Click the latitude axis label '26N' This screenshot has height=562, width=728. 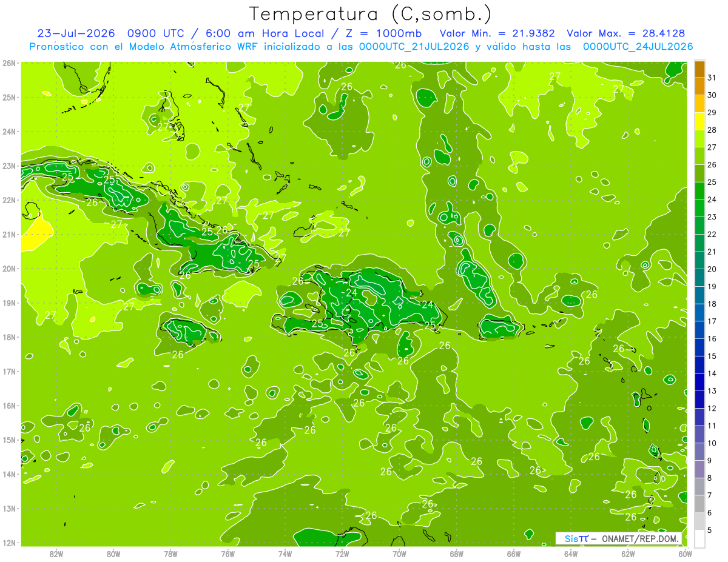click(x=9, y=63)
